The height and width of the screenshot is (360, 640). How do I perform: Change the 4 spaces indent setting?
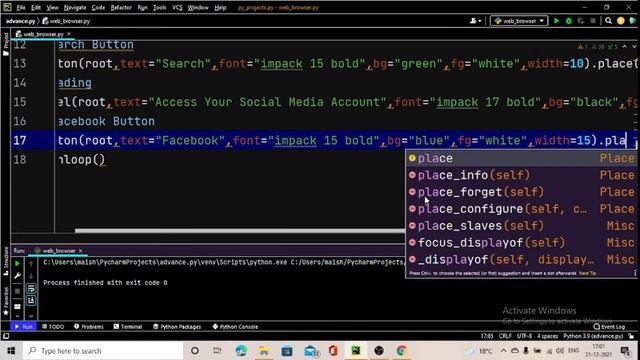click(x=547, y=336)
